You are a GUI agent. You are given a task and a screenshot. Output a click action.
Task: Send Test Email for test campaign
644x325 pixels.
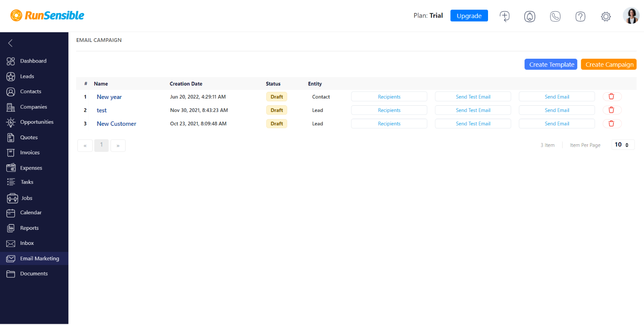coord(473,110)
